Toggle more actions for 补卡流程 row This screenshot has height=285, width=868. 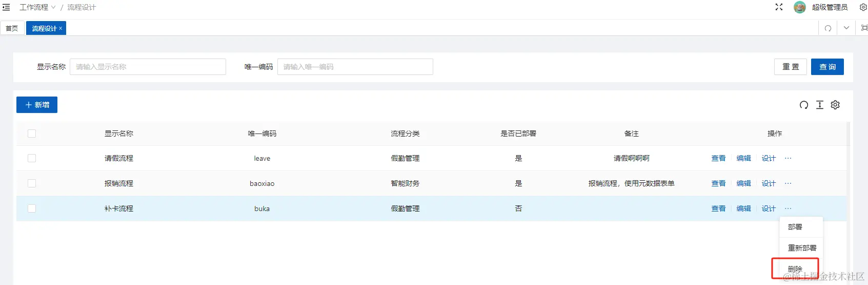tap(788, 208)
